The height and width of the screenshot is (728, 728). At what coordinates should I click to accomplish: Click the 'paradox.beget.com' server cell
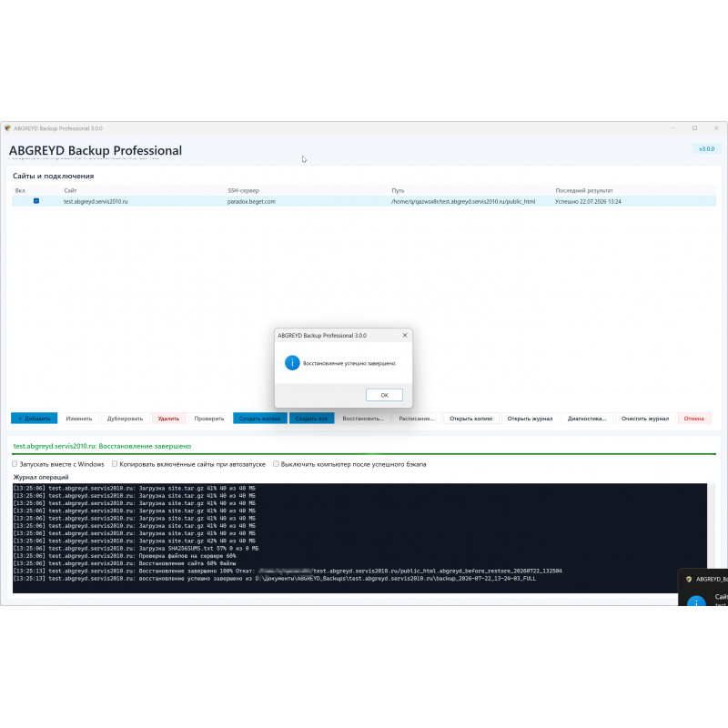coord(251,201)
